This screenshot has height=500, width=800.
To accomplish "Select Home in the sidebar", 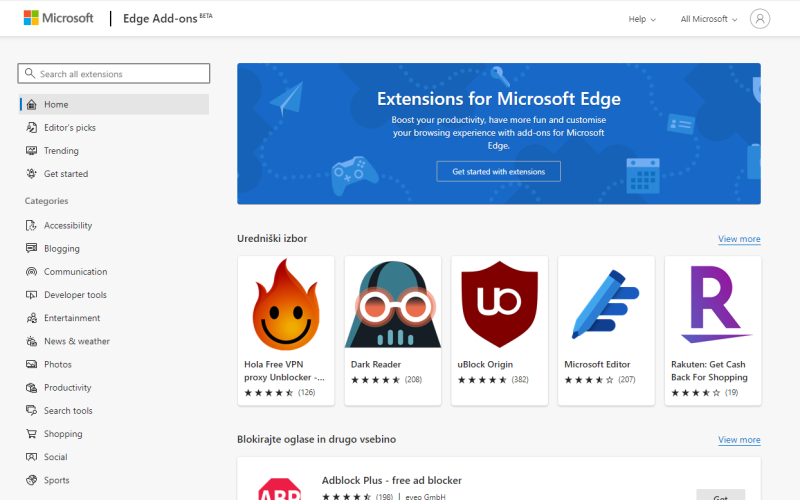I will click(114, 104).
